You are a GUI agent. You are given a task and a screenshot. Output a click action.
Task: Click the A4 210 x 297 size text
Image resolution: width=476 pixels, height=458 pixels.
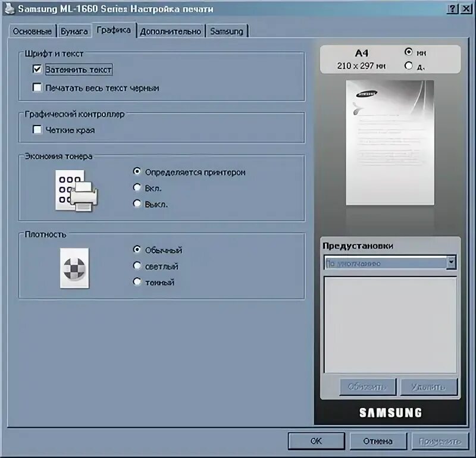click(x=361, y=59)
